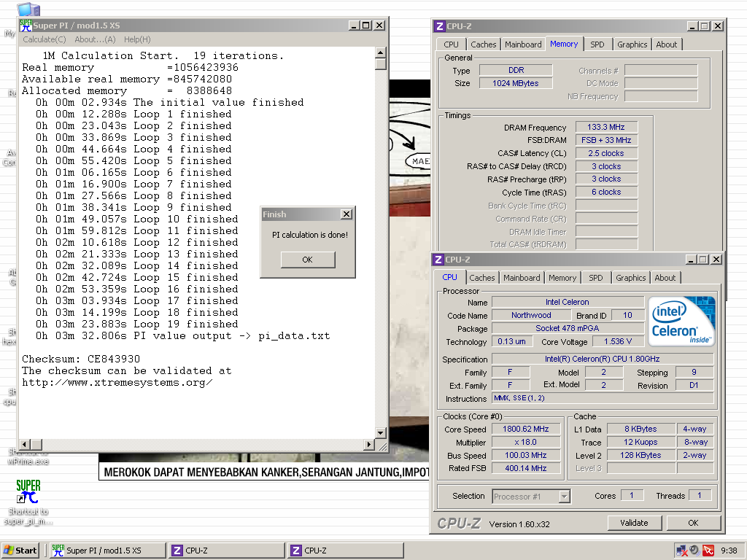Switch to SPD tab in upper CPU-Z window
This screenshot has height=560, width=747.
pos(597,44)
